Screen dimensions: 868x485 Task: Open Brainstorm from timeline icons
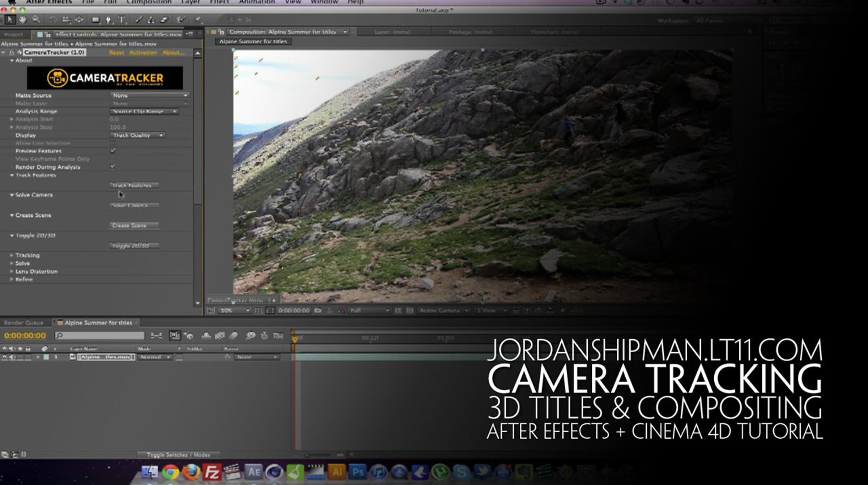point(250,336)
